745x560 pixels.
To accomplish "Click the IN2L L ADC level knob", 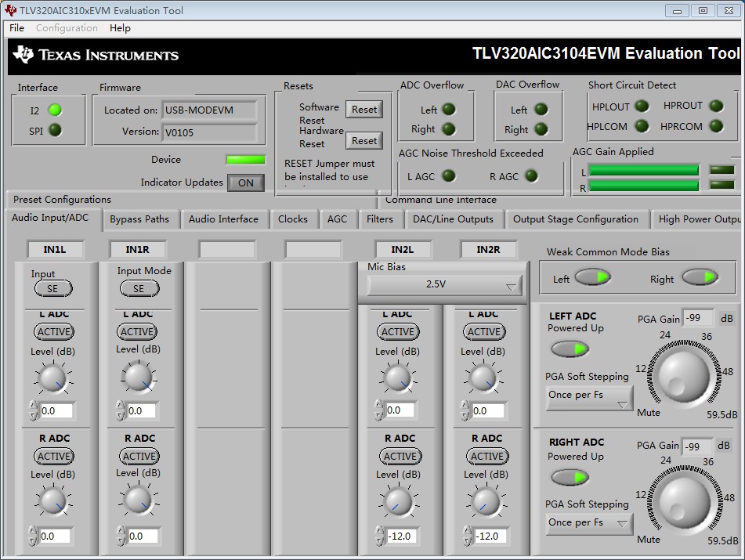I will 398,378.
